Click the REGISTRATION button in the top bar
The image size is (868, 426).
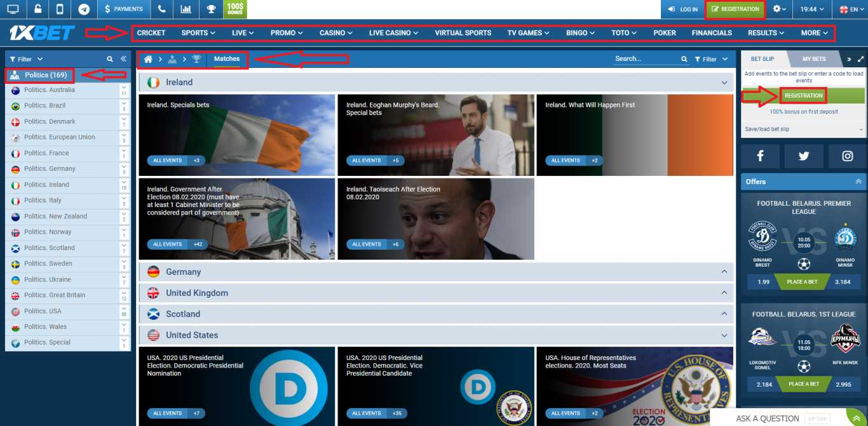click(736, 9)
